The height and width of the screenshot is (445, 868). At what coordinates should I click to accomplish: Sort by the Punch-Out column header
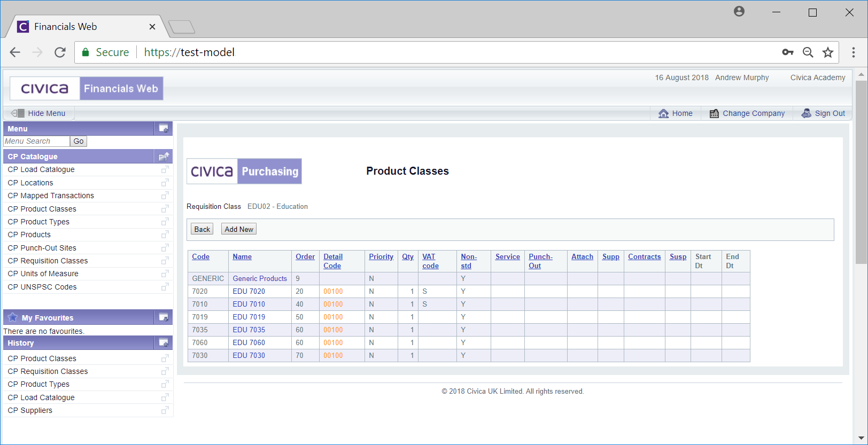(540, 261)
